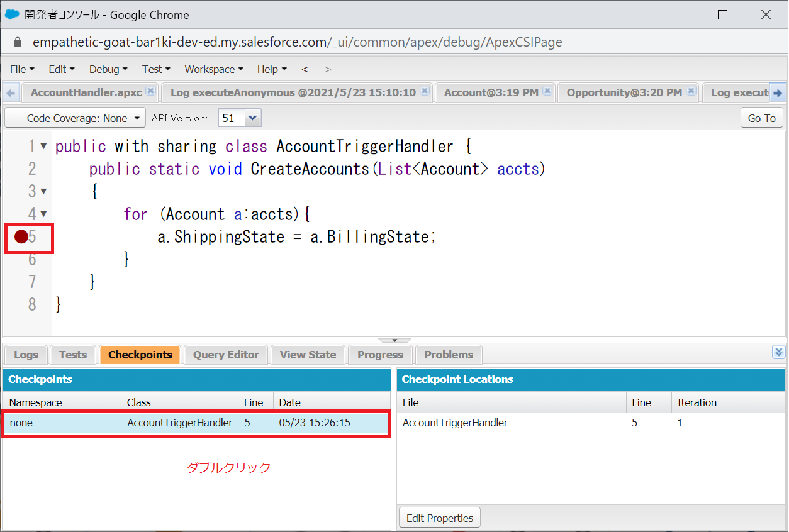Sort Checkpoints by the Namespace column

[x=62, y=402]
